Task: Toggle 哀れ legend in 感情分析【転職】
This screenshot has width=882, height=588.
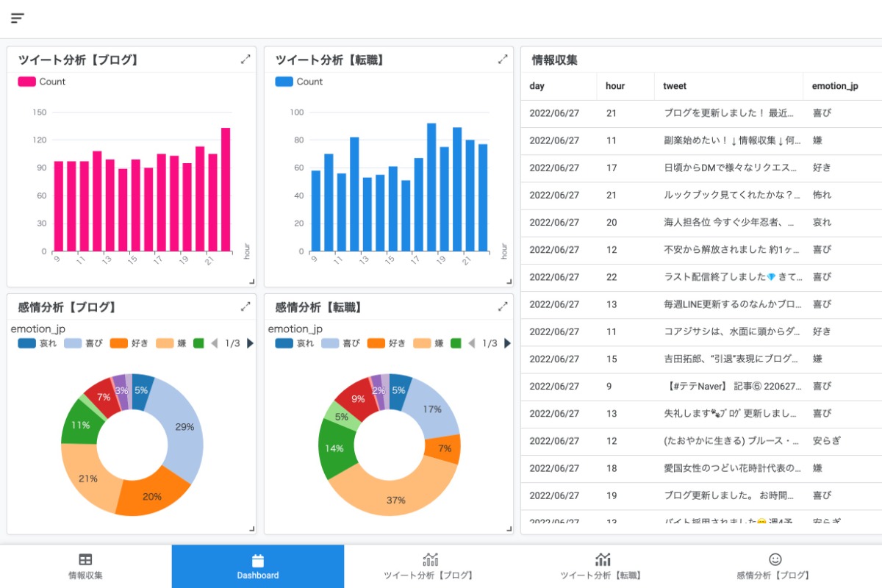Action: click(x=295, y=343)
